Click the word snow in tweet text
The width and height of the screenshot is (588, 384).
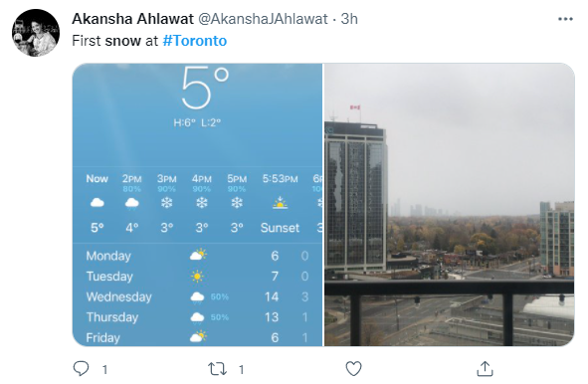(x=123, y=41)
